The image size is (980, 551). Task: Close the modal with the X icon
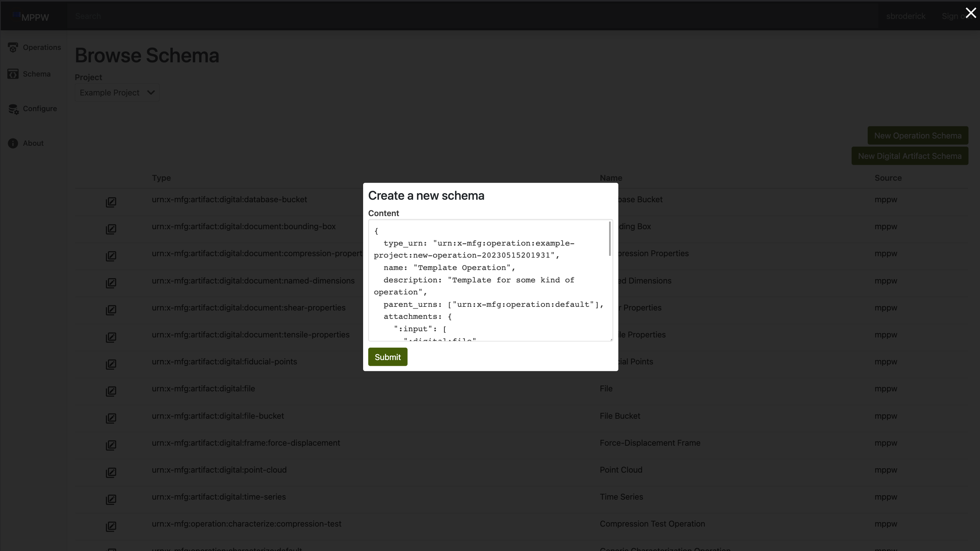click(971, 13)
